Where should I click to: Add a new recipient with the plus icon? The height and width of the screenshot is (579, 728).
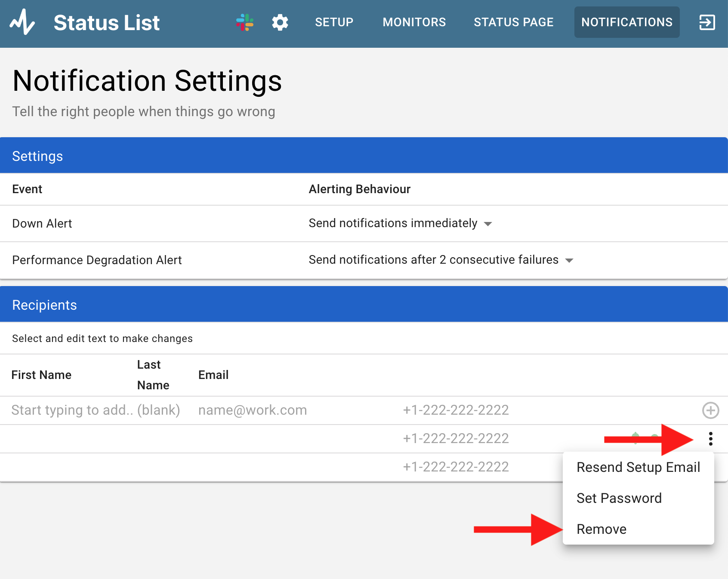click(x=710, y=410)
